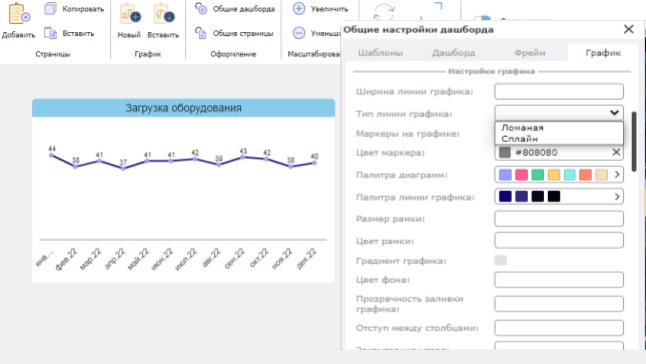Click the Добавить page icon
Image resolution: width=646 pixels, height=364 pixels.
(x=19, y=14)
